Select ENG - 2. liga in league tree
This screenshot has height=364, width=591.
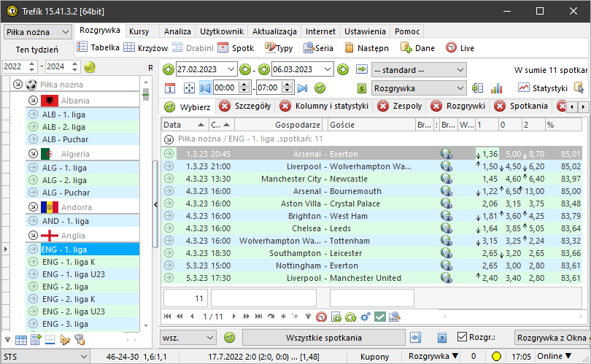pos(66,287)
